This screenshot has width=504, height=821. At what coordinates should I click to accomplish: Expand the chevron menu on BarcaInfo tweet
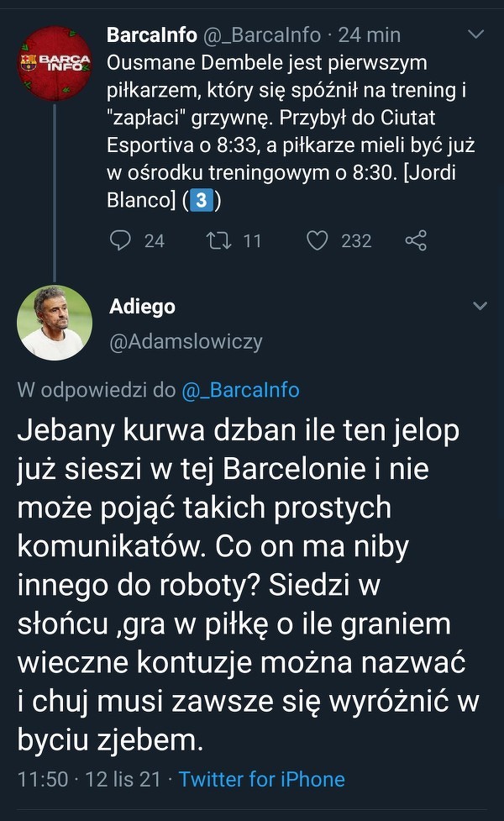pos(476,34)
